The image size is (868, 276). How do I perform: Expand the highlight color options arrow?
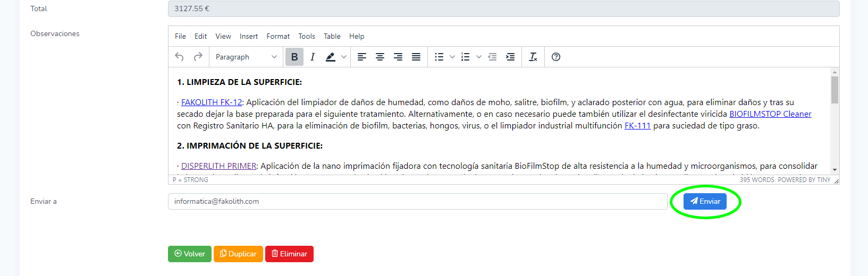344,57
